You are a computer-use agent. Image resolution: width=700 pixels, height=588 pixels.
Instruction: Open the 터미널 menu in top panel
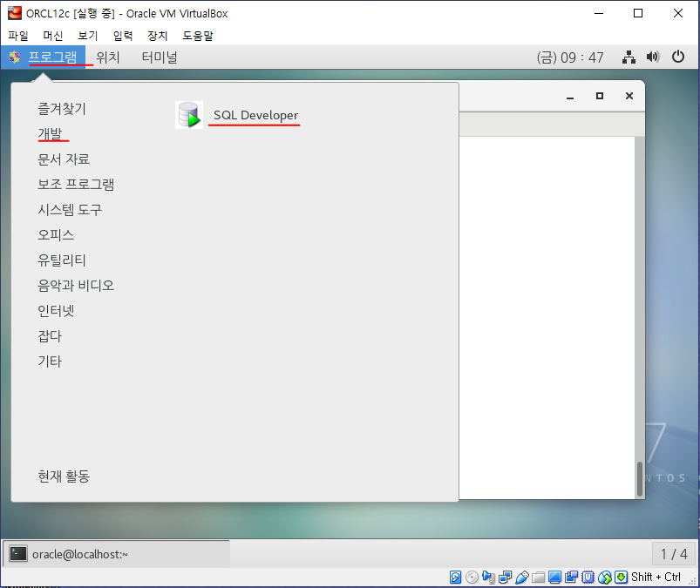pyautogui.click(x=160, y=57)
